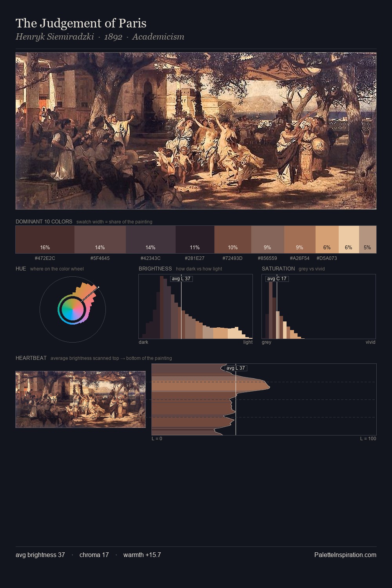Click the title 'The Judgement of Paris'
The height and width of the screenshot is (588, 392).
tap(81, 23)
